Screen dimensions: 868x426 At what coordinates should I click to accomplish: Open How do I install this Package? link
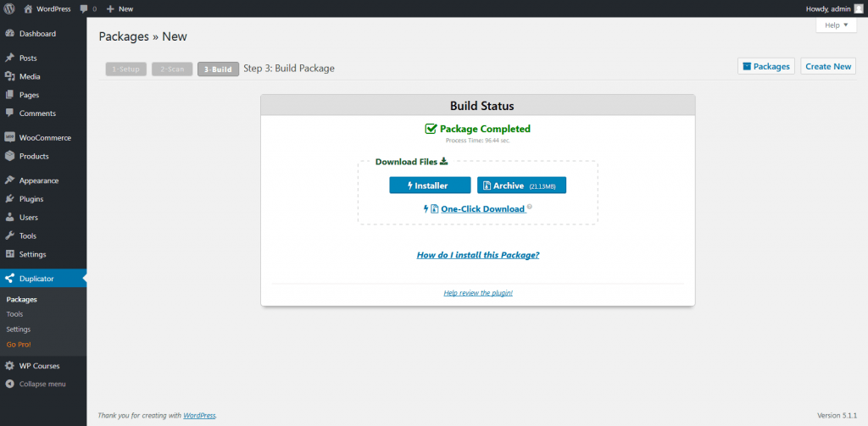[478, 255]
